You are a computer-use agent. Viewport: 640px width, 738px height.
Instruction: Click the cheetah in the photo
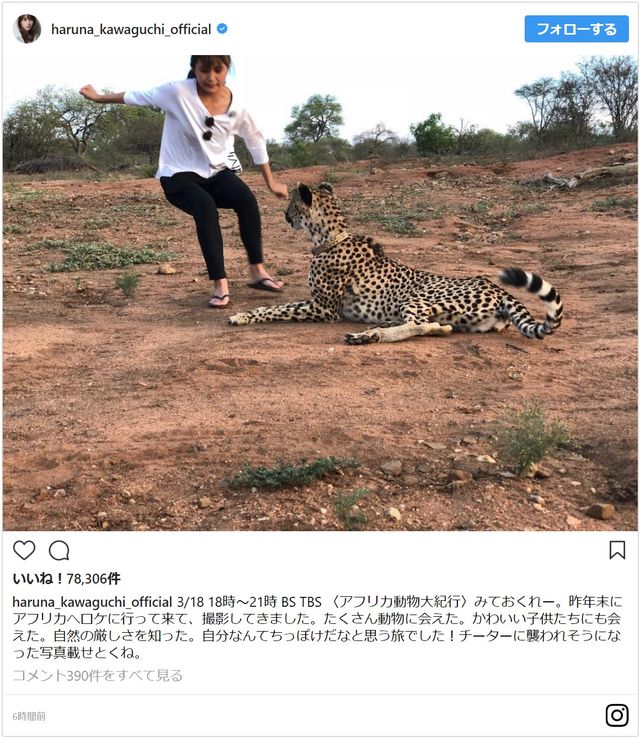(x=395, y=278)
